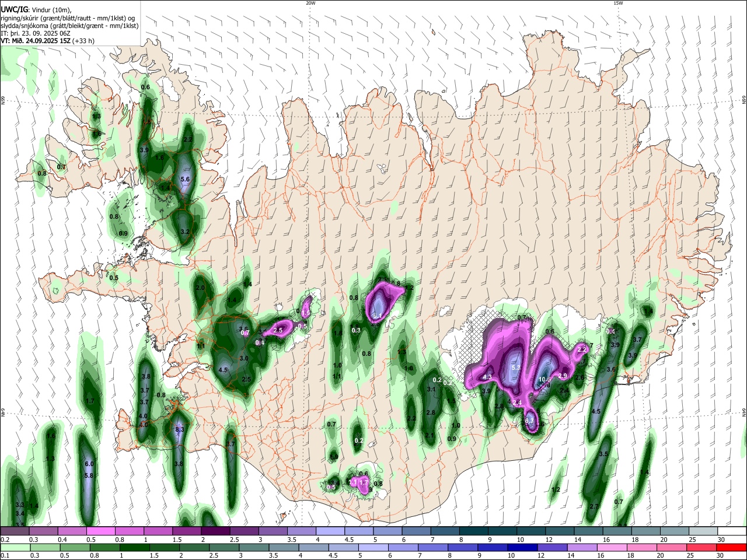Click the 2.0 precipitation value

pyautogui.click(x=200, y=288)
